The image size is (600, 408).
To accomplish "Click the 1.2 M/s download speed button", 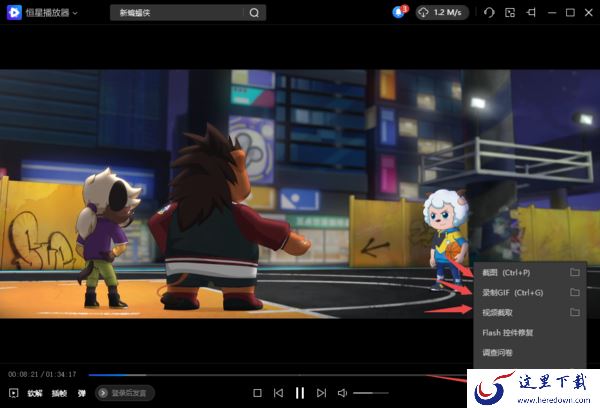I will point(442,13).
